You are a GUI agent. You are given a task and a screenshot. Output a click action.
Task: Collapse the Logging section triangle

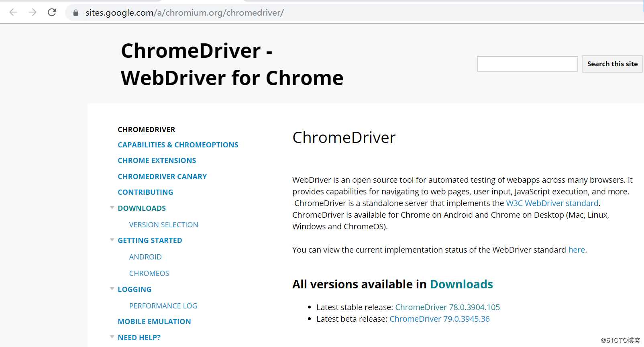(x=112, y=289)
